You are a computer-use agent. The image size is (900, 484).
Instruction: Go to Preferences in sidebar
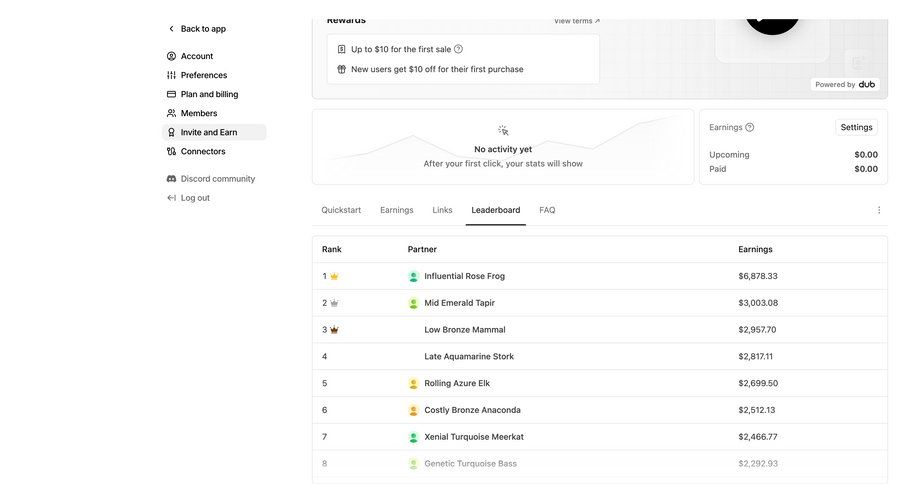(x=204, y=75)
